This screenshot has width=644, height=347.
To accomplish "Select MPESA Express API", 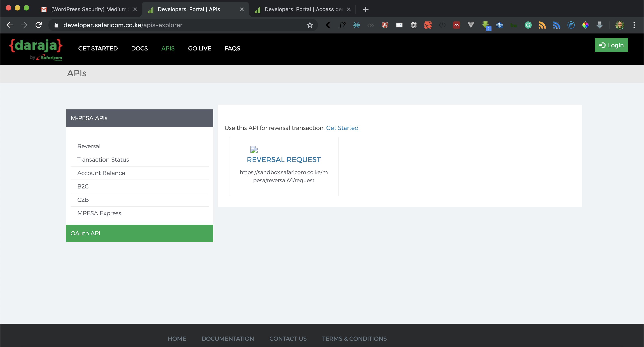I will coord(140,213).
